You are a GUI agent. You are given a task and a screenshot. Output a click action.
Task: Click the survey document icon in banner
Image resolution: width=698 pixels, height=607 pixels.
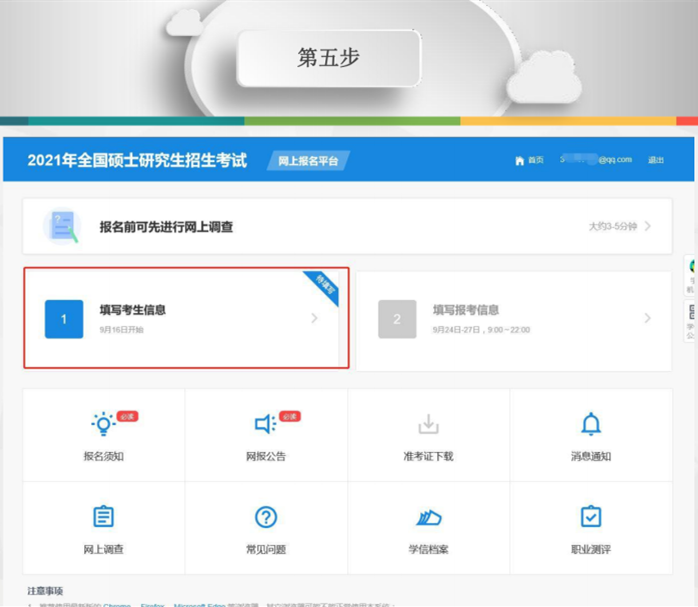coord(63,226)
